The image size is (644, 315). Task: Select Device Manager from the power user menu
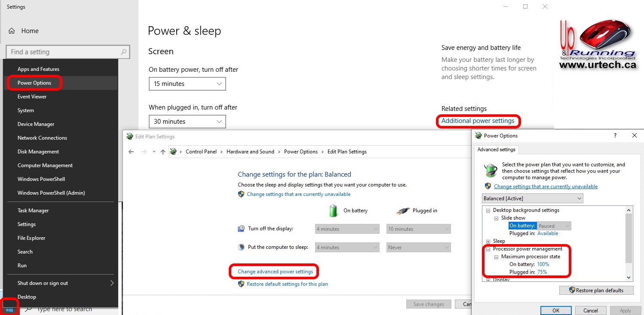36,124
